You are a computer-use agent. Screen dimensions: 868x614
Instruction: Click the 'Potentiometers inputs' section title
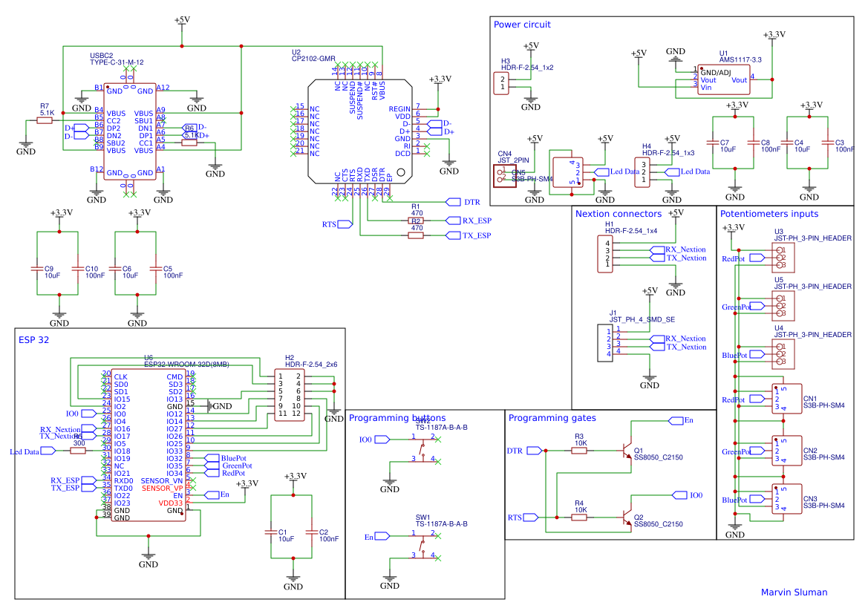(769, 214)
